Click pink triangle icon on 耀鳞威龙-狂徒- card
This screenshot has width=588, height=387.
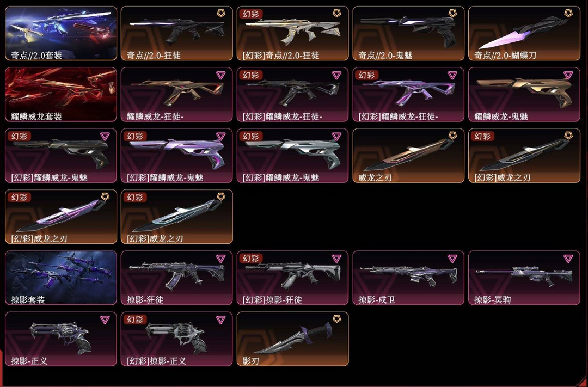(220, 75)
